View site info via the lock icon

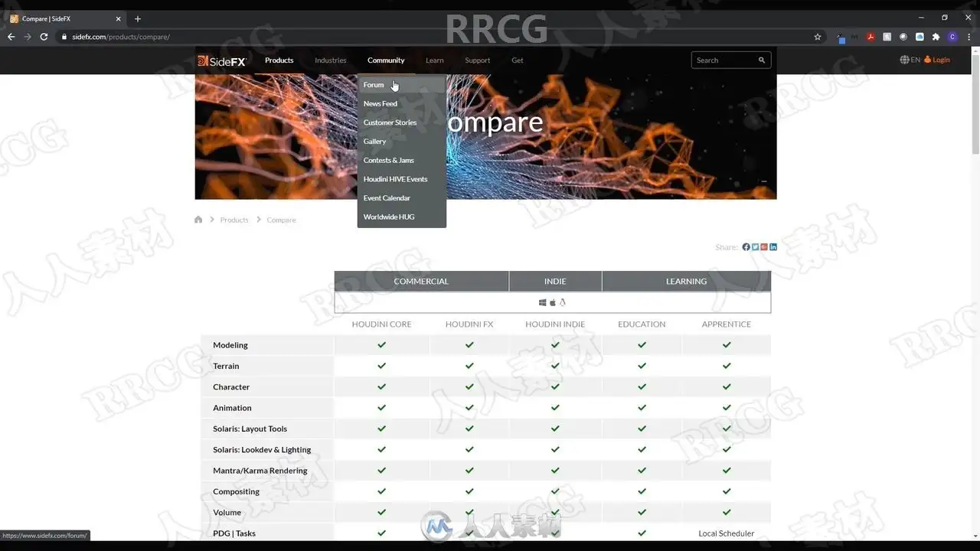[x=64, y=37]
